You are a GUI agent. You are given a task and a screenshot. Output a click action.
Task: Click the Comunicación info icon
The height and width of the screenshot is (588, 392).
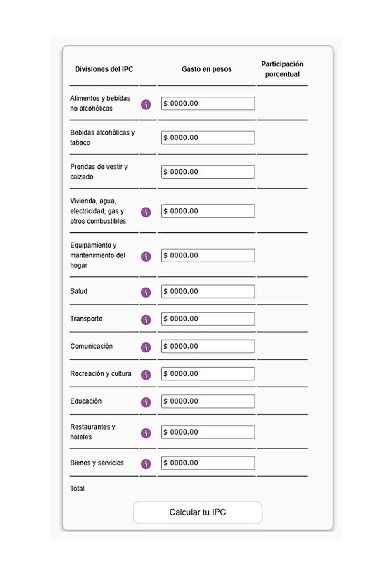146,347
